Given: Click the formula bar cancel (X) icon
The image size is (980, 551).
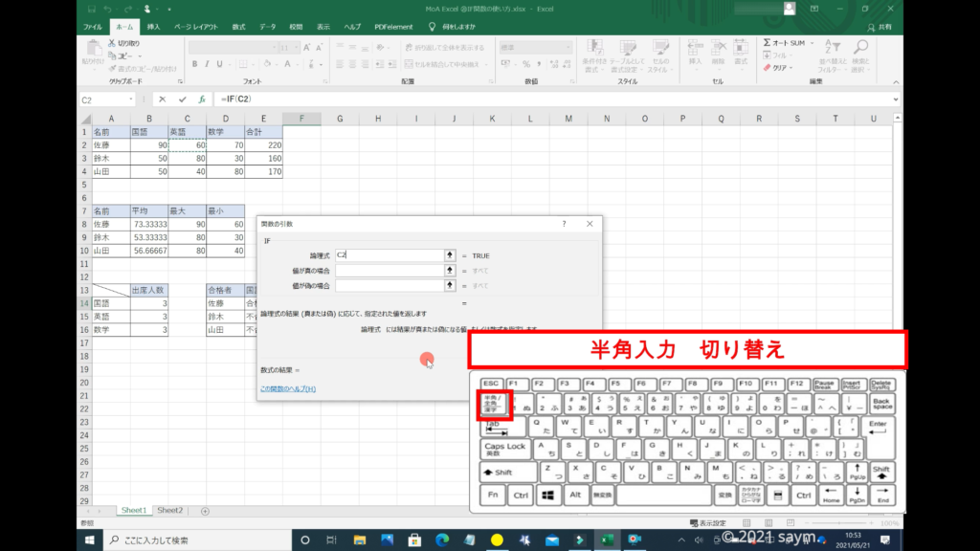Looking at the screenshot, I should (163, 99).
